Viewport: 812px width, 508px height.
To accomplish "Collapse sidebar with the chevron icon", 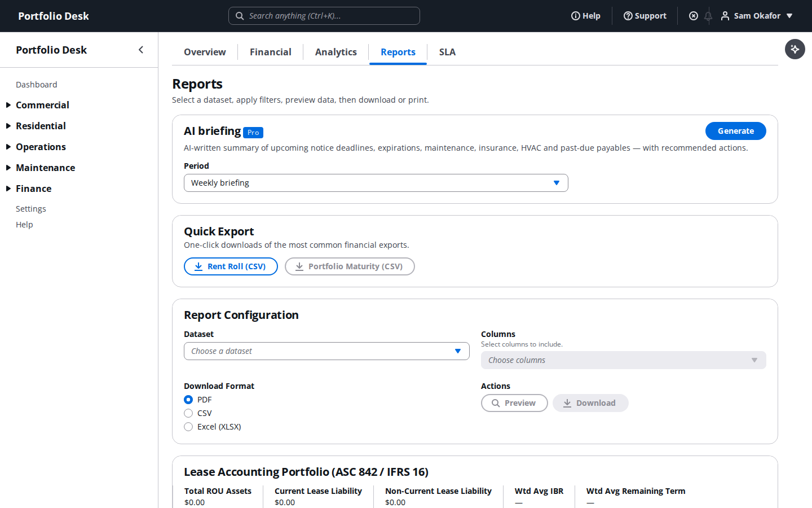I will [141, 50].
